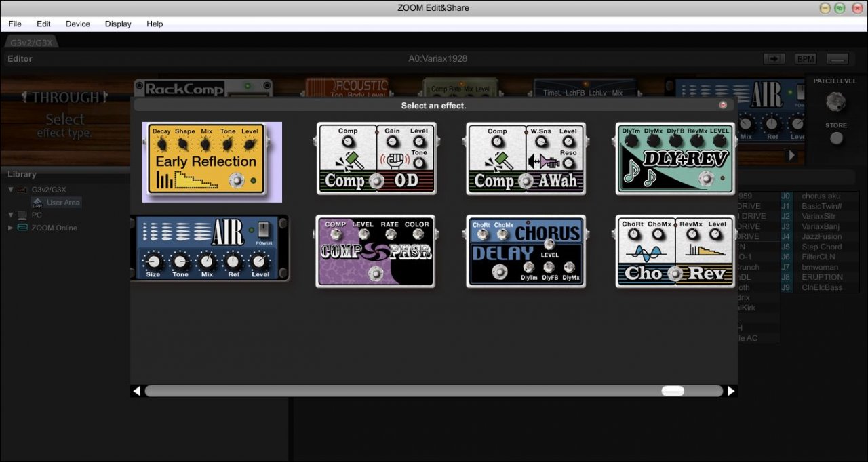Screen dimensions: 868x462
Task: Click the ACOUSTIC pedal in the editor chain
Action: (347, 87)
